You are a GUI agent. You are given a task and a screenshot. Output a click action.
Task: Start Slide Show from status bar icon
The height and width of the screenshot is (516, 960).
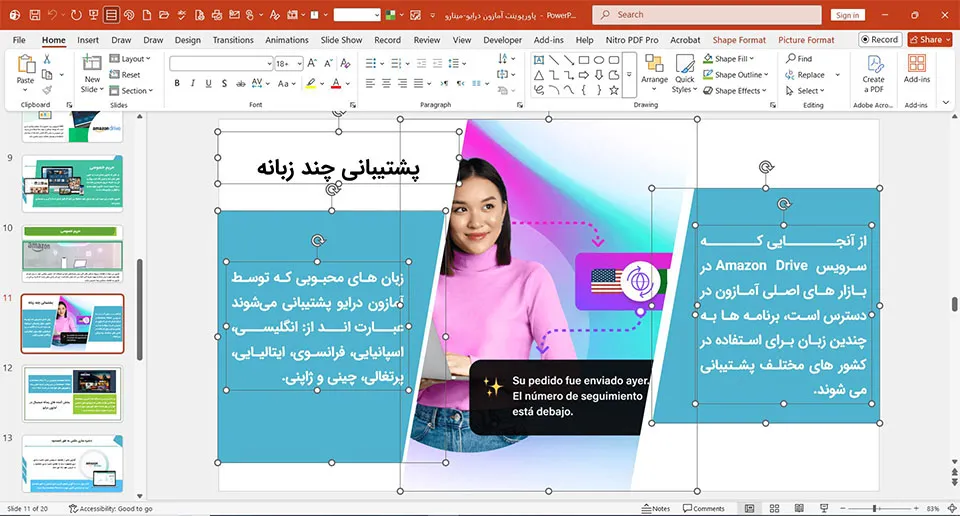[x=824, y=509]
